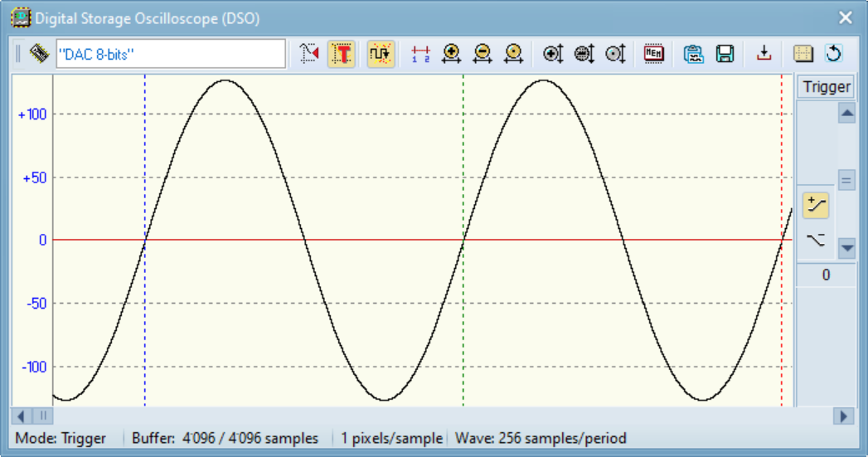Click the horizontal scrollbar thumb
868x457 pixels.
point(42,416)
